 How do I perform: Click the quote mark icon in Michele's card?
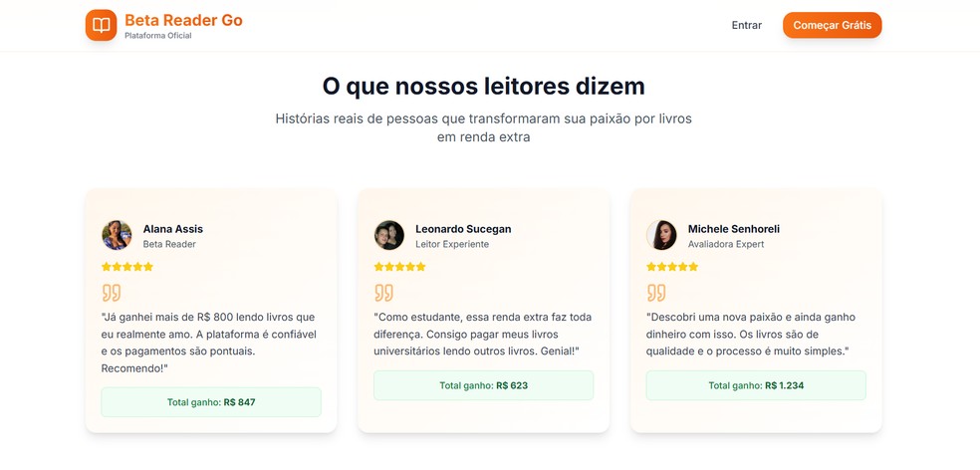click(x=656, y=293)
